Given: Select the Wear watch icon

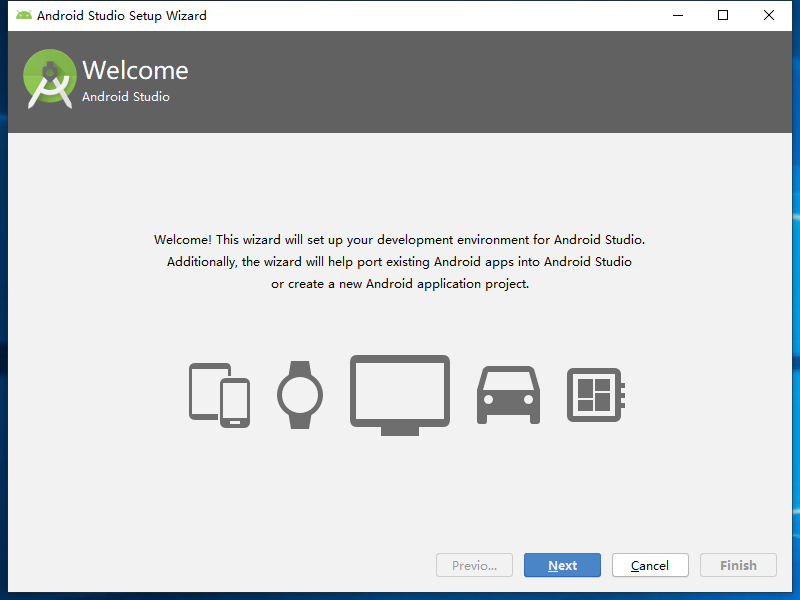Looking at the screenshot, I should 300,395.
